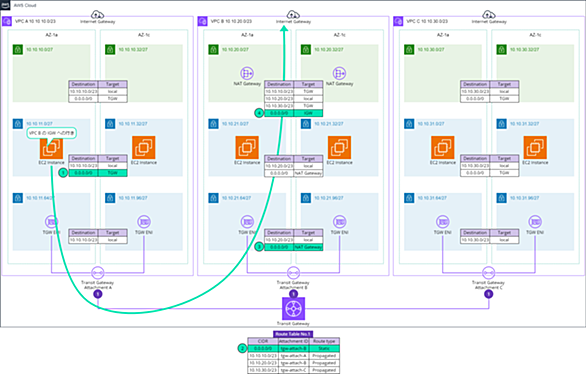Click NAT Gateway icon in VPC B AZ-1a
Screen dimensions: 586x374
point(247,73)
